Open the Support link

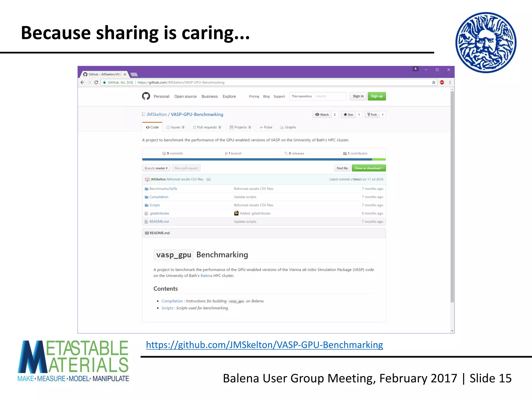279,96
